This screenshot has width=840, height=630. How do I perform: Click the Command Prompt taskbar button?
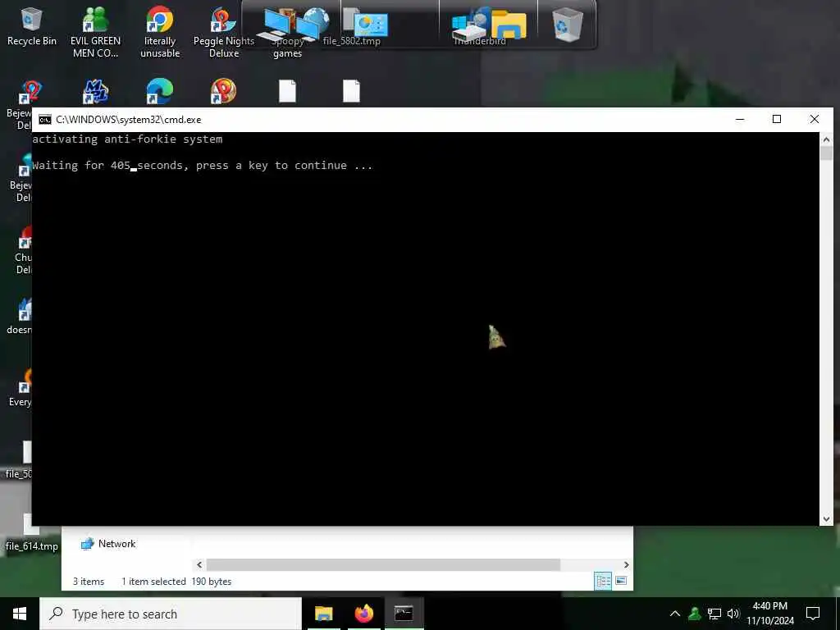(x=404, y=614)
